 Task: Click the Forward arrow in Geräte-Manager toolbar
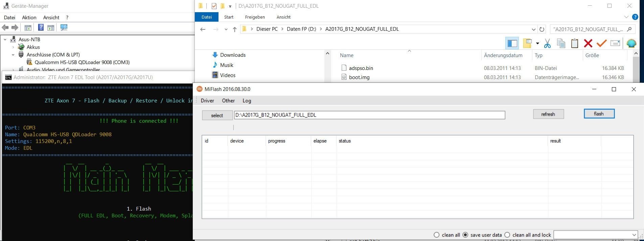[15, 28]
